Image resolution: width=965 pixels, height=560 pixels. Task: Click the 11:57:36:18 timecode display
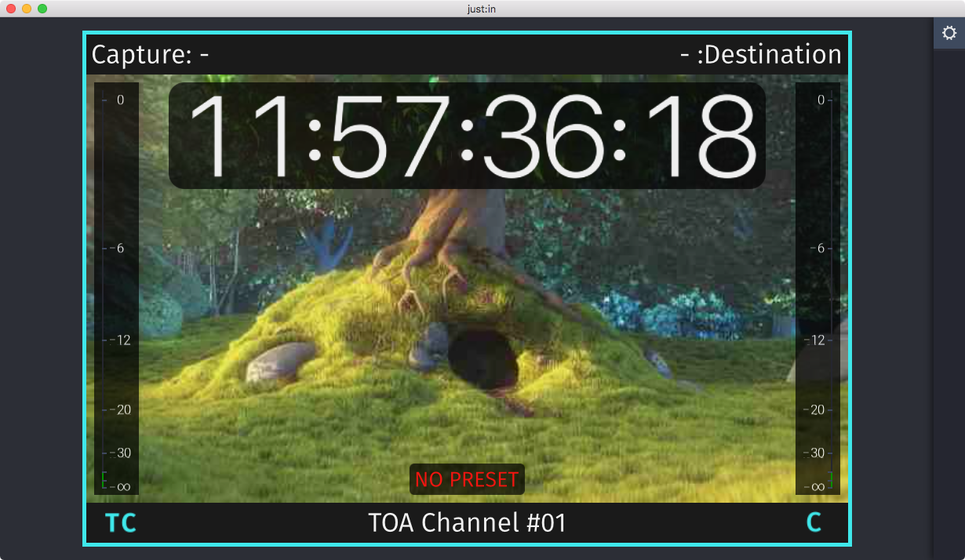(467, 136)
